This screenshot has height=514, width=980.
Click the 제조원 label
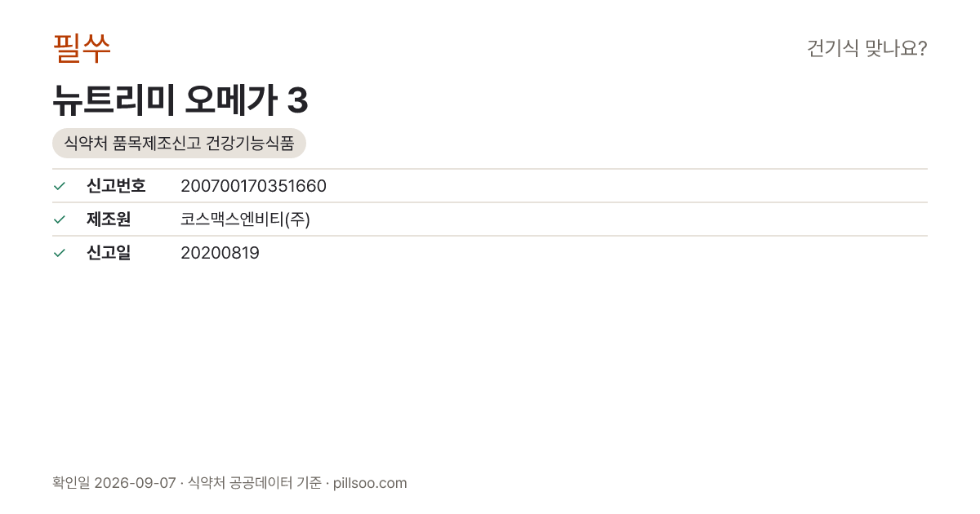point(109,219)
